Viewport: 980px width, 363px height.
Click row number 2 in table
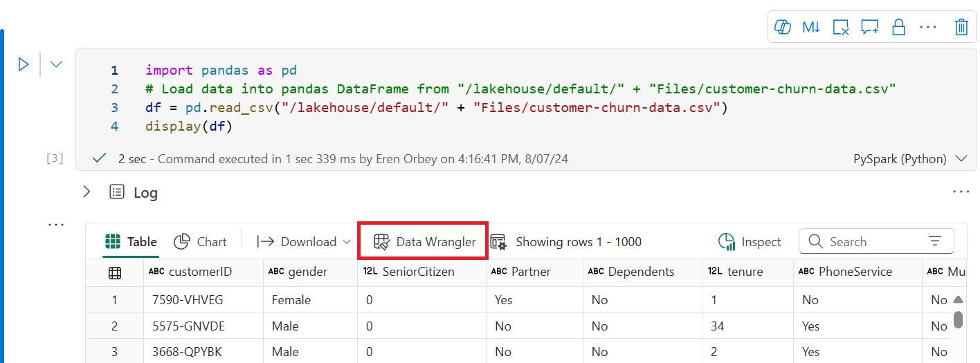[115, 326]
